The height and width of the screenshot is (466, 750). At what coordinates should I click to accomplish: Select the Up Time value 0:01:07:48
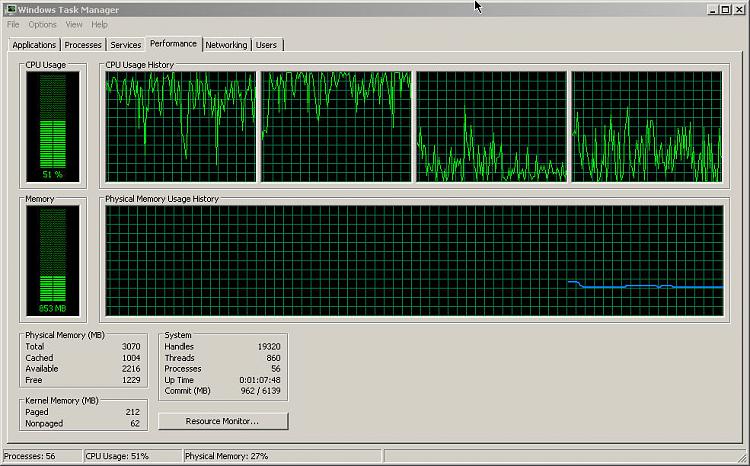coord(260,380)
